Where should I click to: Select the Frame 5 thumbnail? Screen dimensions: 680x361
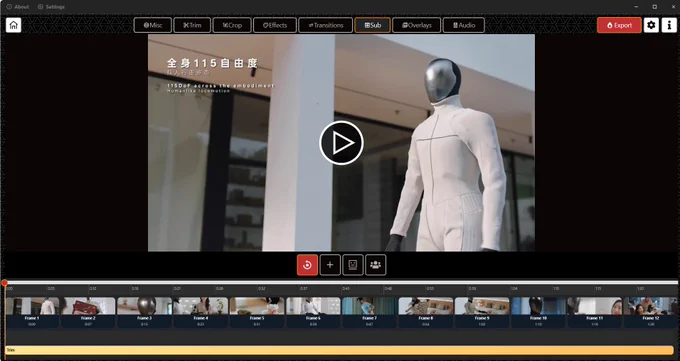tap(257, 312)
